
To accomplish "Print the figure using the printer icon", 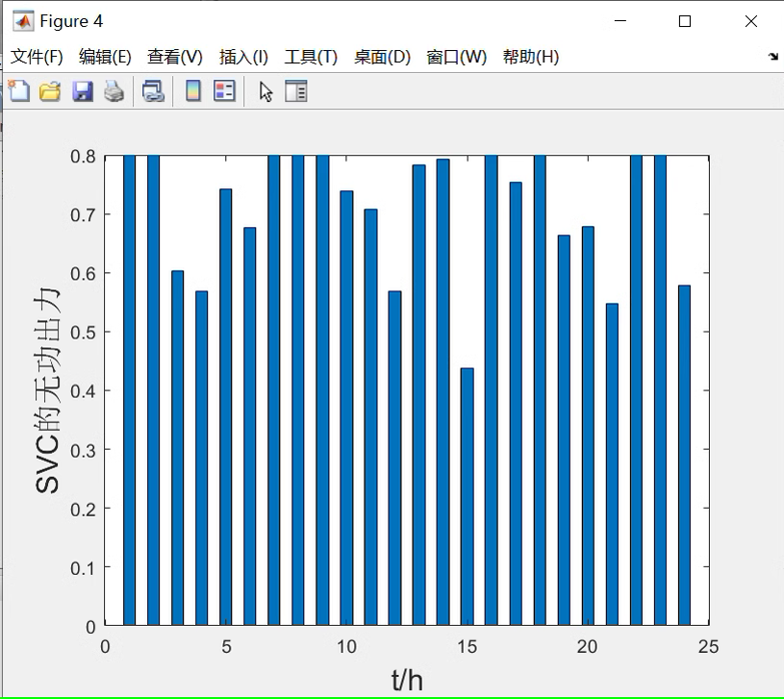I will click(114, 91).
